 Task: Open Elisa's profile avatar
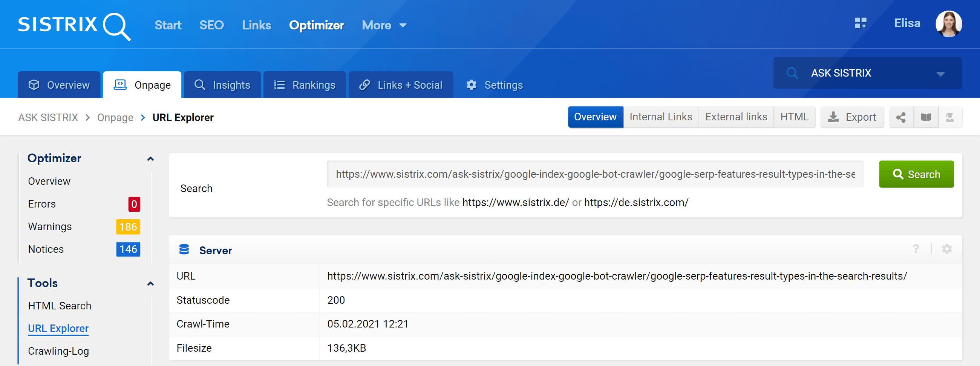[948, 24]
